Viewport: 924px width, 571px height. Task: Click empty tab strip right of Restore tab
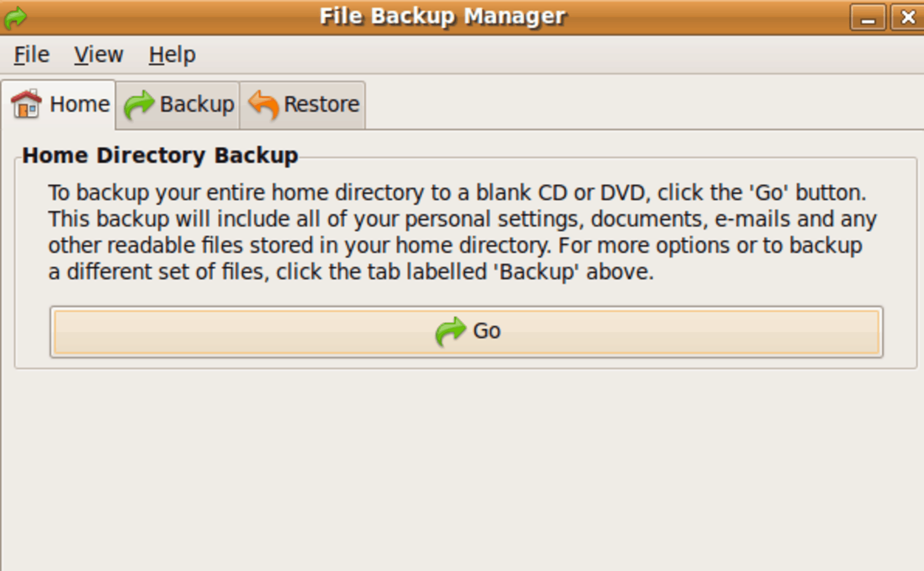pos(644,105)
